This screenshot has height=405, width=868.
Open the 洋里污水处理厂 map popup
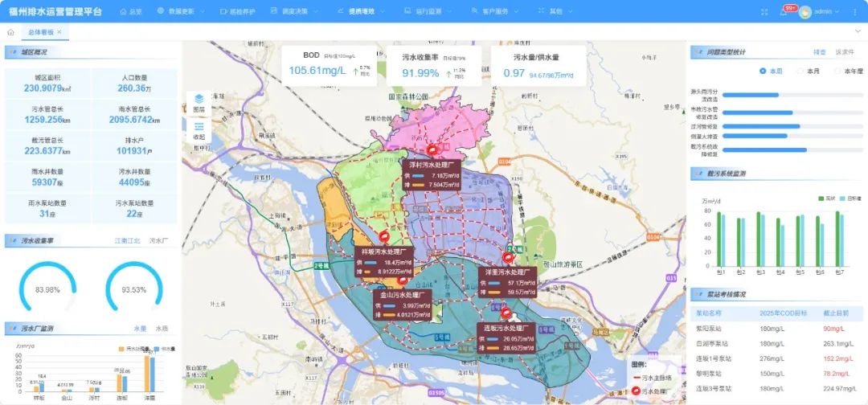click(x=508, y=282)
